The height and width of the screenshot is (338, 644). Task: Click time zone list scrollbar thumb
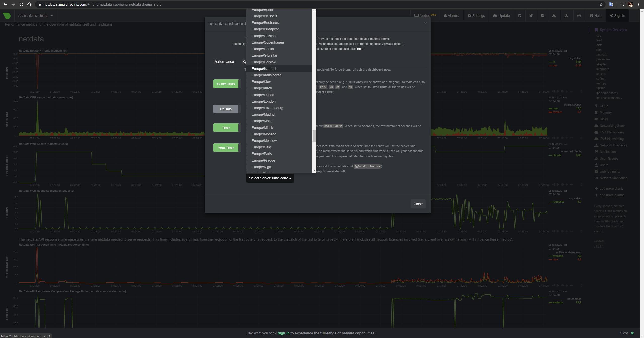pos(314,136)
